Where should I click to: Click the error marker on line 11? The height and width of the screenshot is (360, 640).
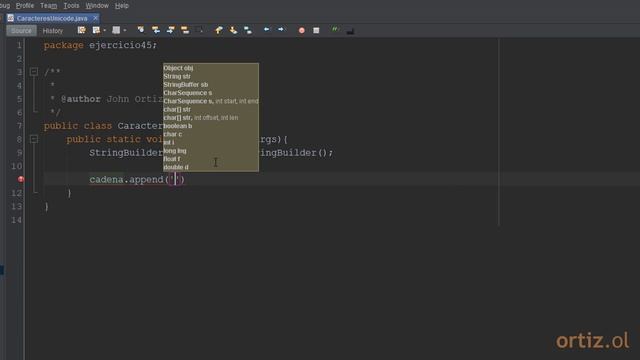[x=21, y=179]
